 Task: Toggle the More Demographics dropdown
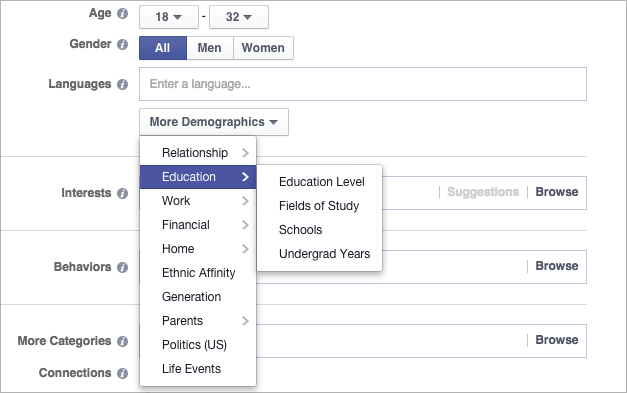[214, 122]
